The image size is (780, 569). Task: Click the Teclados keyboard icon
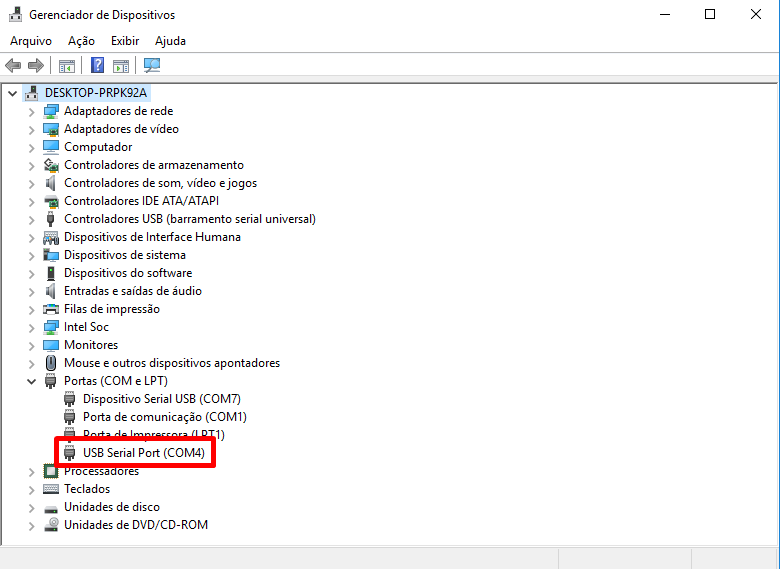pos(51,489)
